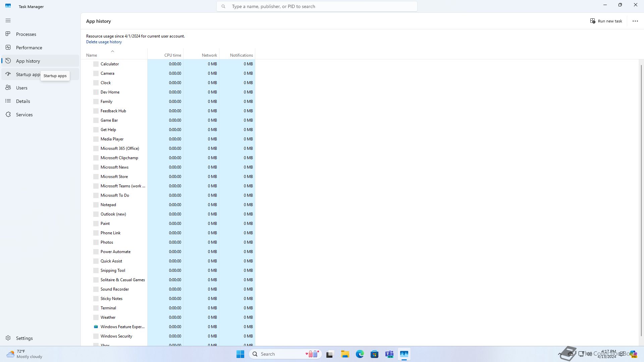Viewport: 644px width, 362px height.
Task: Open Settings in the sidebar
Action: click(x=40, y=338)
